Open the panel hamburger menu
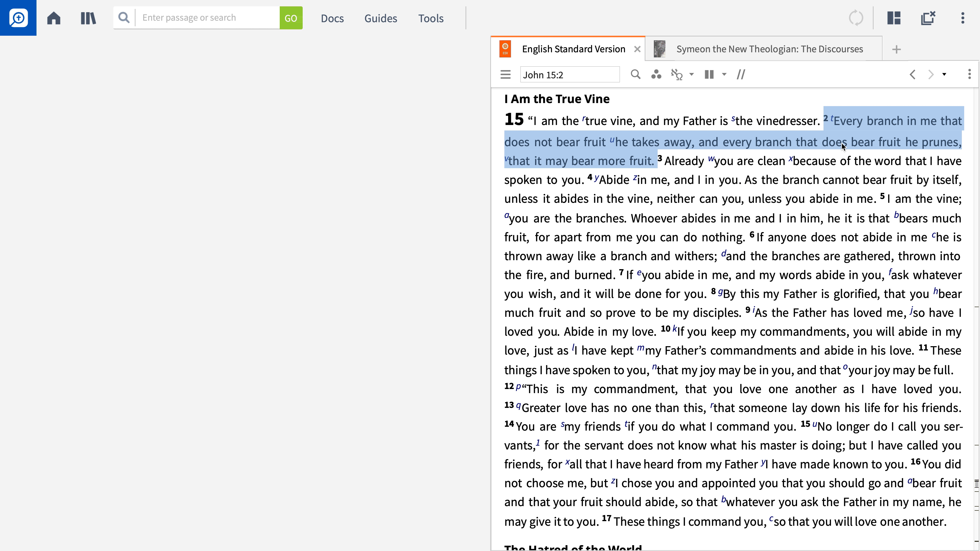 (x=505, y=74)
